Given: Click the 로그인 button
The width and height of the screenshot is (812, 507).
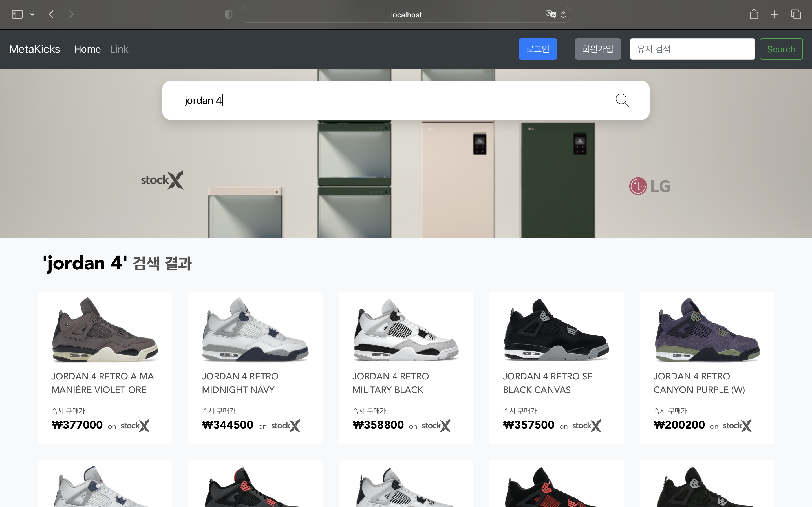Looking at the screenshot, I should point(538,49).
